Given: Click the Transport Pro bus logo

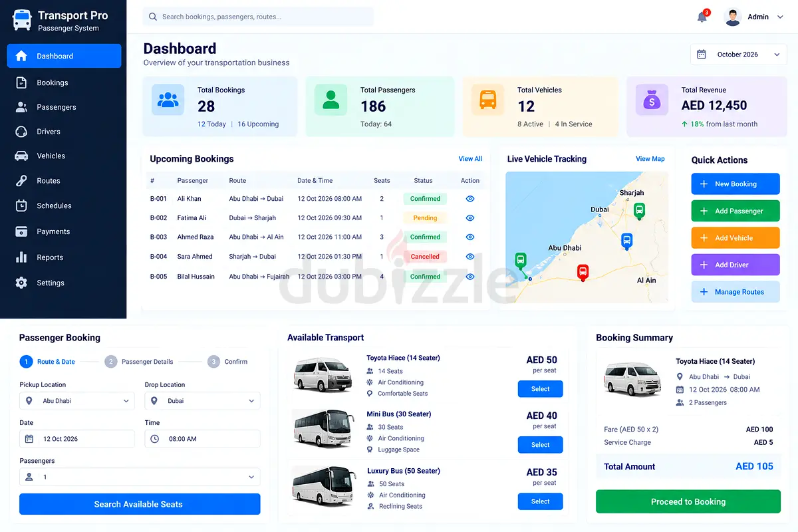Looking at the screenshot, I should (22, 20).
